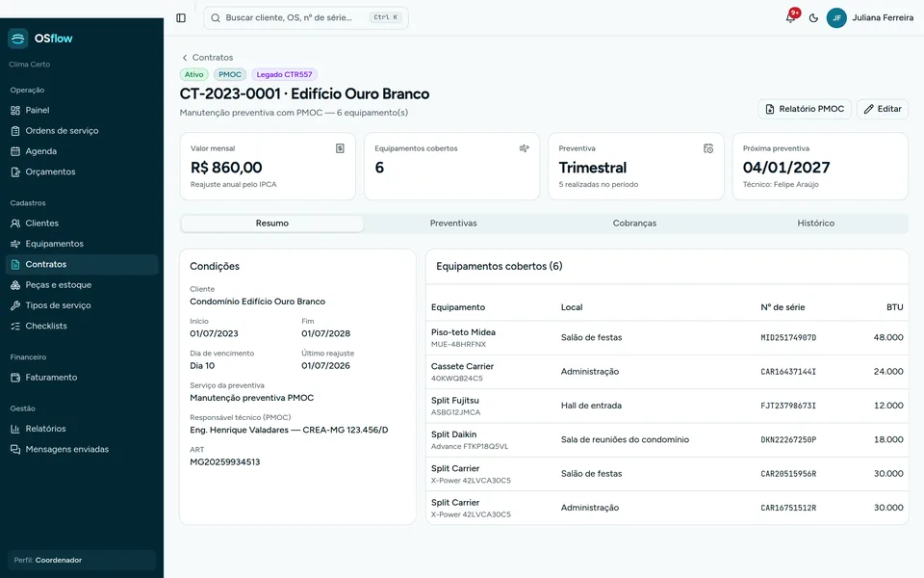Click the Equipamentos sidebar icon

pyautogui.click(x=15, y=244)
